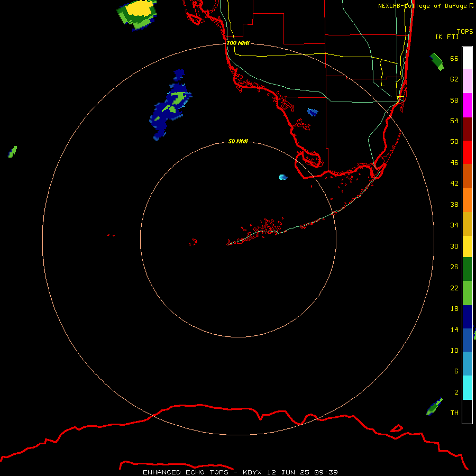Click the '66' legend value

[x=454, y=59]
